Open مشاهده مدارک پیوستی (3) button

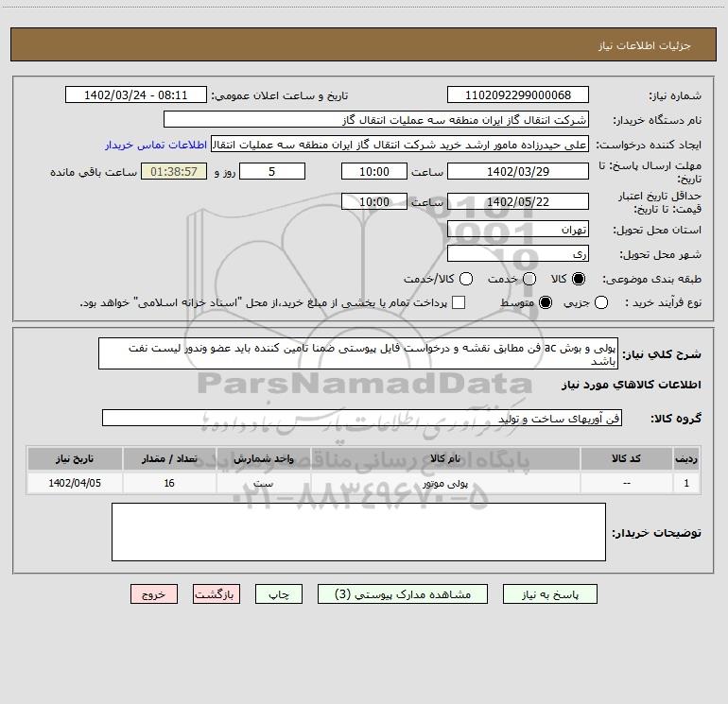[x=403, y=594]
